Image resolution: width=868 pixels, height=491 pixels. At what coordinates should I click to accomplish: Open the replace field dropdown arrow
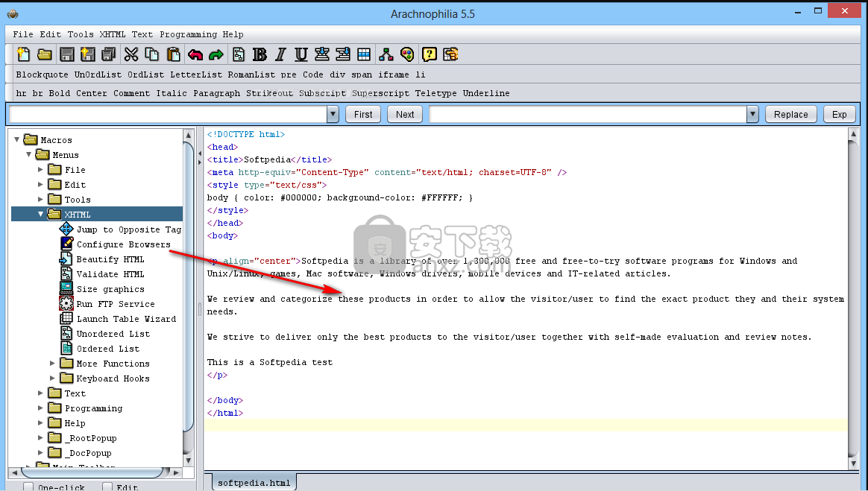[x=752, y=114]
